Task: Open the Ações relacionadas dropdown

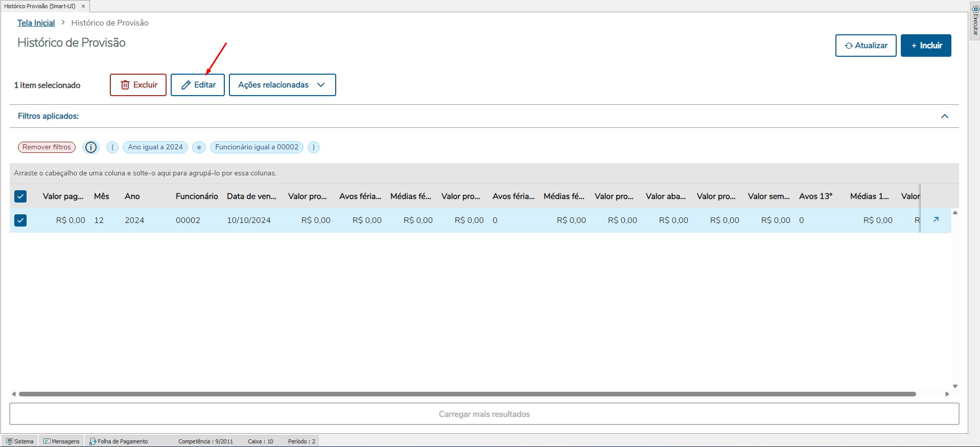Action: pos(282,85)
